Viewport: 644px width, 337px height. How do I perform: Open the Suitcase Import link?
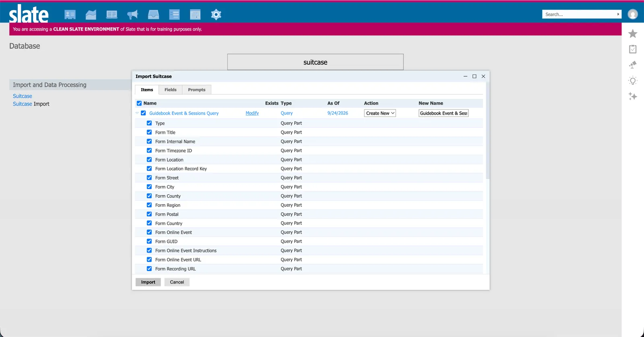[x=31, y=104]
